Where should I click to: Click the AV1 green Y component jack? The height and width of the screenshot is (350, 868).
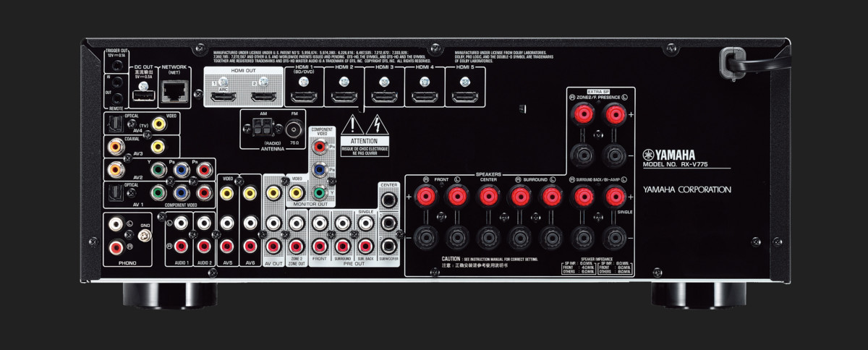(158, 193)
